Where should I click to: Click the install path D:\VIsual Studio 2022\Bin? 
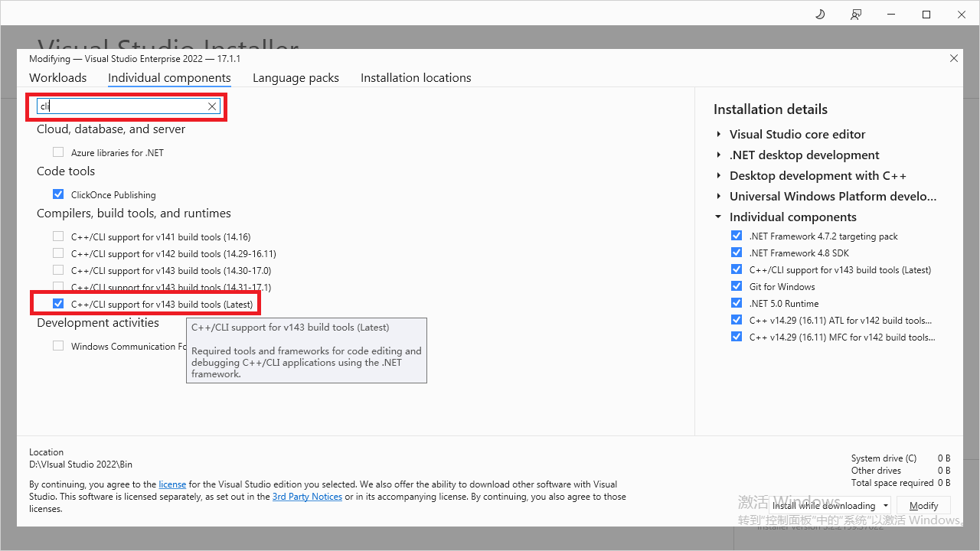[80, 465]
